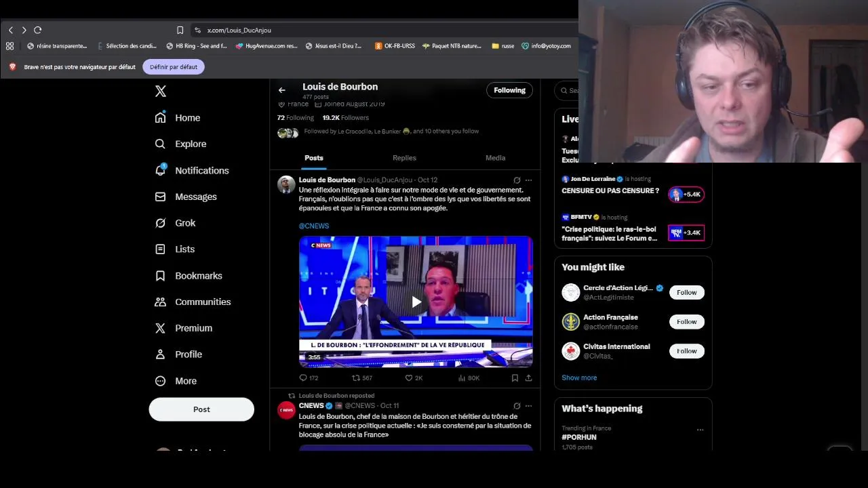Image resolution: width=868 pixels, height=488 pixels.
Task: Open 'HB Ring - See and f...' bookmark
Action: coord(197,46)
